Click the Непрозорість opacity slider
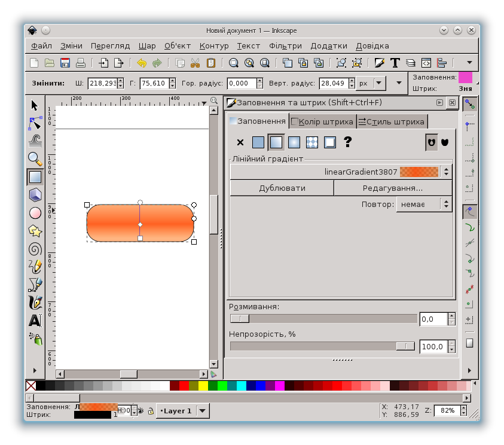Image resolution: width=504 pixels, height=445 pixels. (x=322, y=346)
